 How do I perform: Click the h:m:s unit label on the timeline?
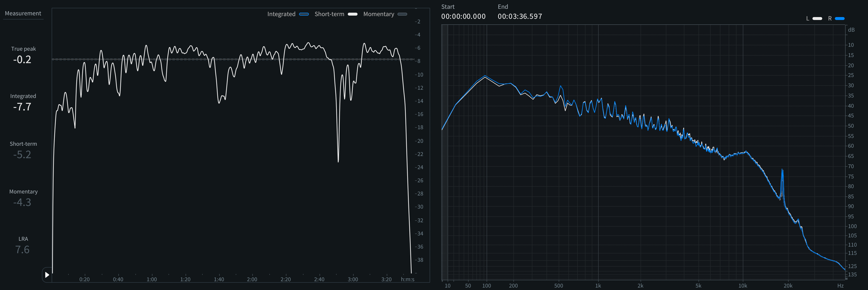click(x=408, y=280)
